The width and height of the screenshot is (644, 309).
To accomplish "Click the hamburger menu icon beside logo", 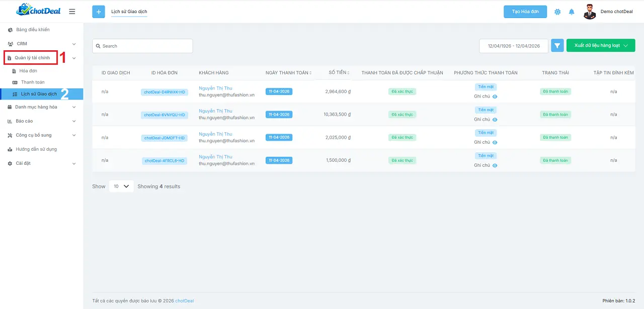I will pyautogui.click(x=72, y=12).
